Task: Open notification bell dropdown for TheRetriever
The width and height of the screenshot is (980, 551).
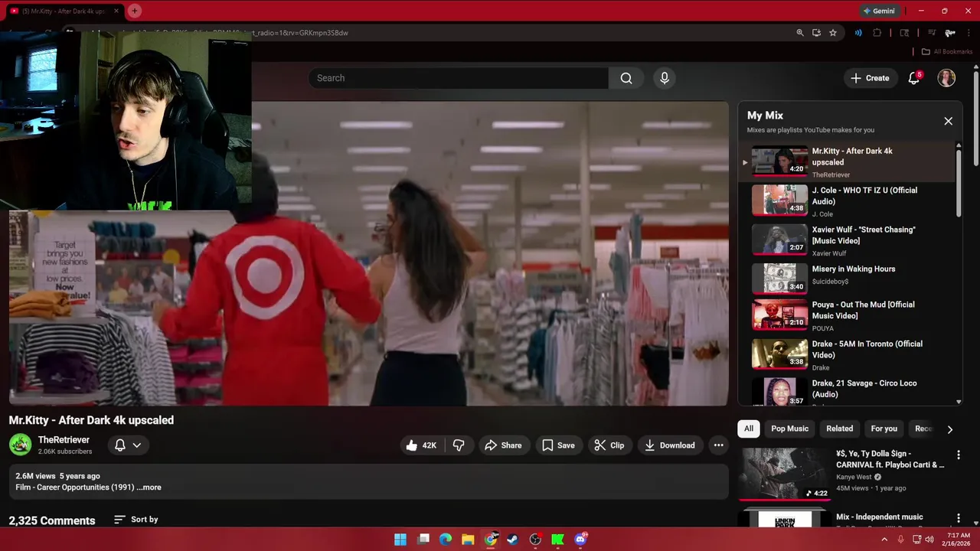Action: [128, 445]
